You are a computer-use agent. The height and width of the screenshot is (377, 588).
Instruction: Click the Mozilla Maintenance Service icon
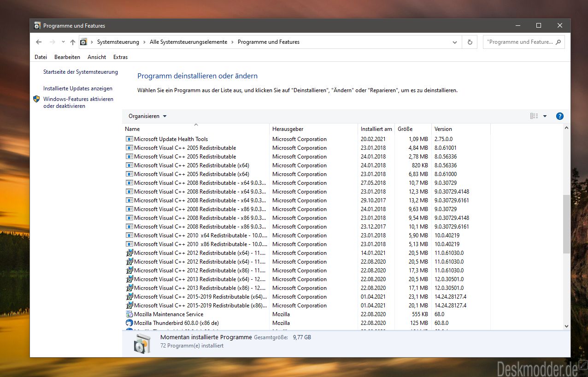click(129, 314)
